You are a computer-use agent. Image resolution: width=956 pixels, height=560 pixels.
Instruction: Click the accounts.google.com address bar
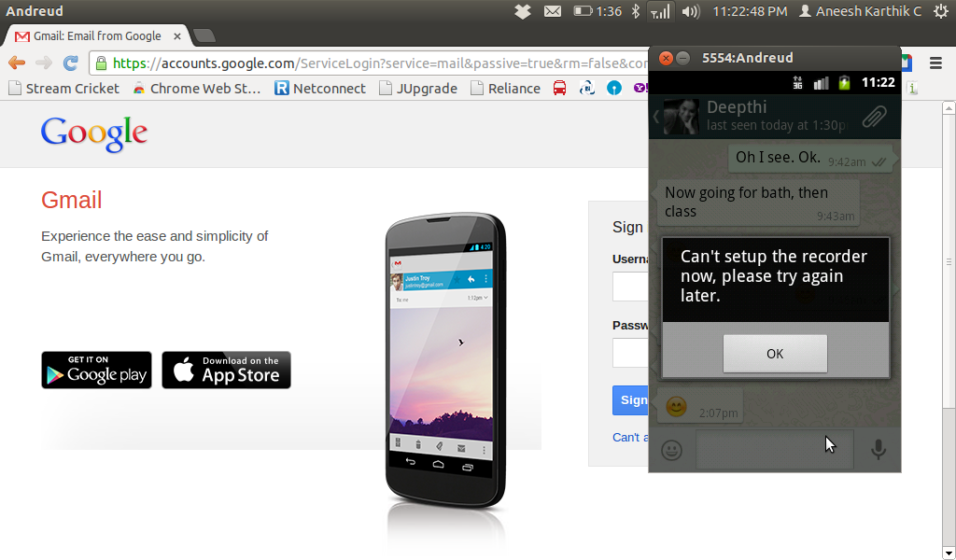pos(369,63)
